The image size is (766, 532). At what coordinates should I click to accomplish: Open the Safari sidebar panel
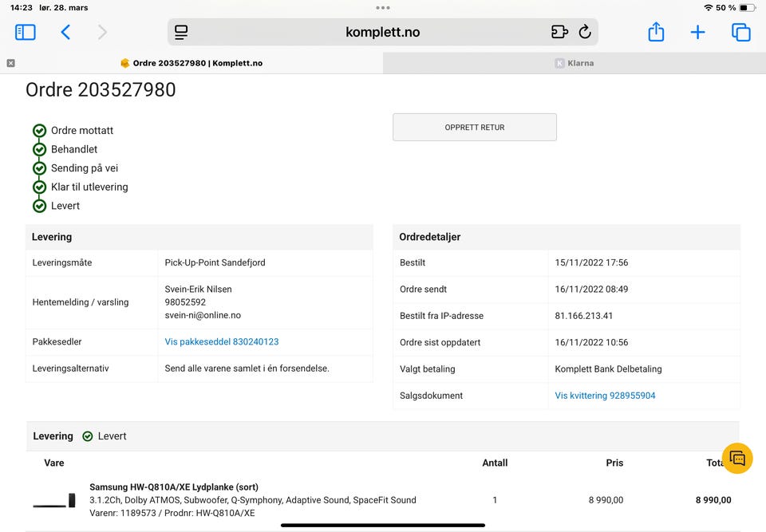(26, 32)
